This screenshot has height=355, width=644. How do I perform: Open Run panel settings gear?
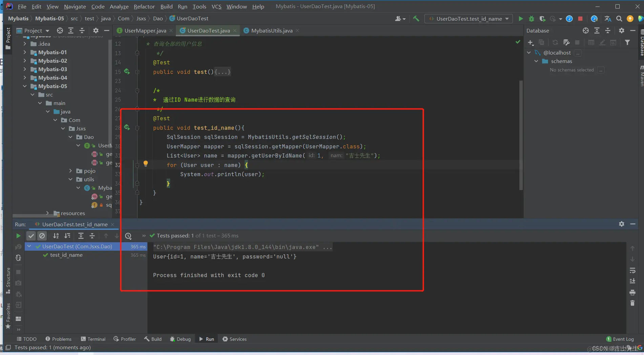[x=621, y=224]
